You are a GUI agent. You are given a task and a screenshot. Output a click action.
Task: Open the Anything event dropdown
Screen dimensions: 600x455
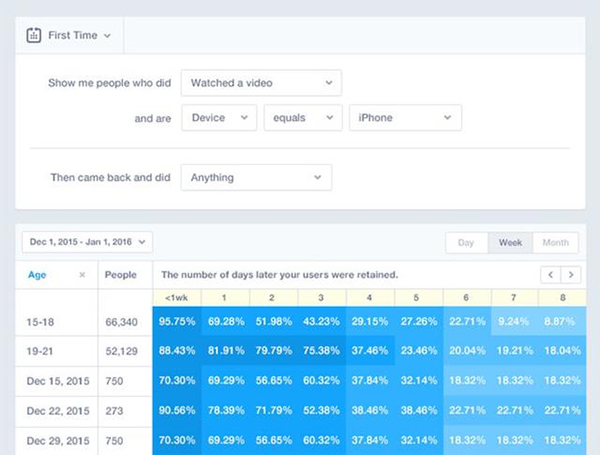point(255,177)
